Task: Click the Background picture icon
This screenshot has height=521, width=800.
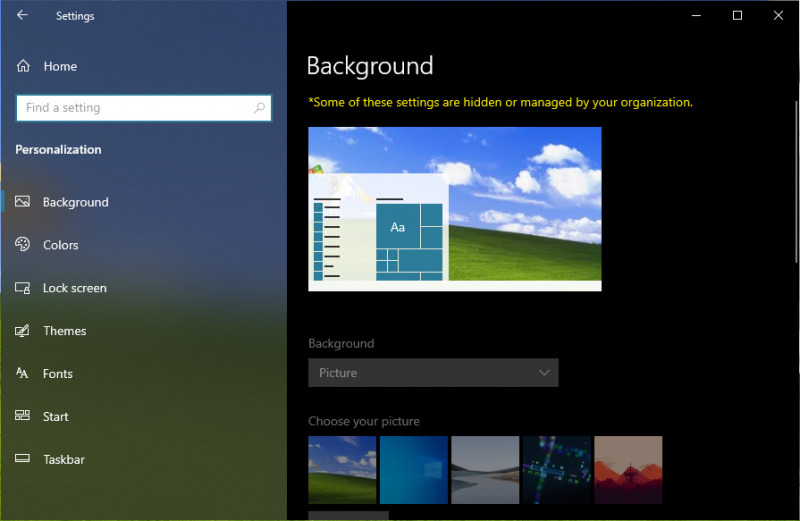Action: (x=22, y=202)
